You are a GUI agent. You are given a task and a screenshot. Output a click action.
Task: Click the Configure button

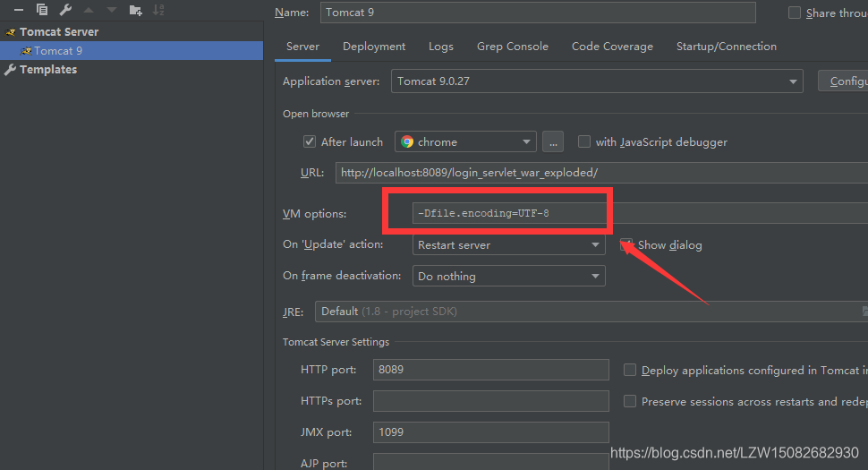click(843, 81)
